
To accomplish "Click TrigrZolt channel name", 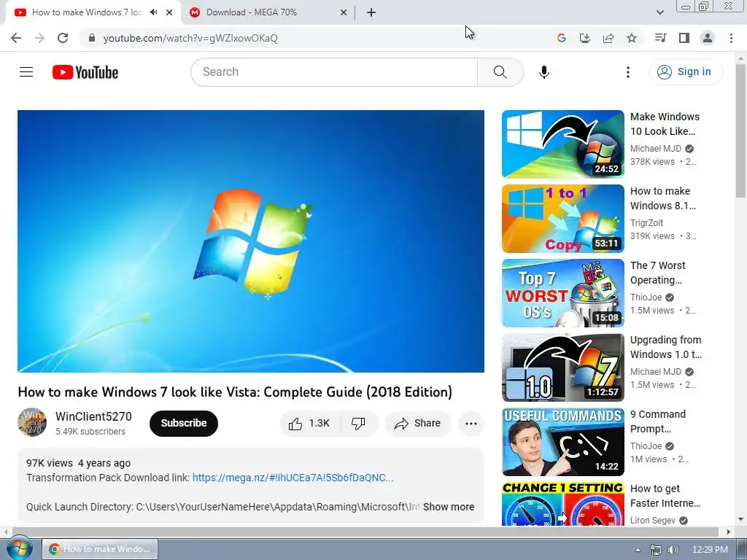I will 646,223.
